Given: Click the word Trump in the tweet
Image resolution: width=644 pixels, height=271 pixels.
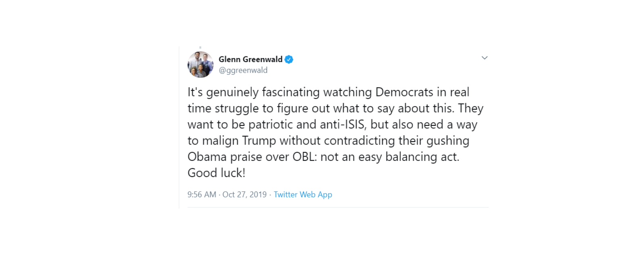Looking at the screenshot, I should point(259,141).
